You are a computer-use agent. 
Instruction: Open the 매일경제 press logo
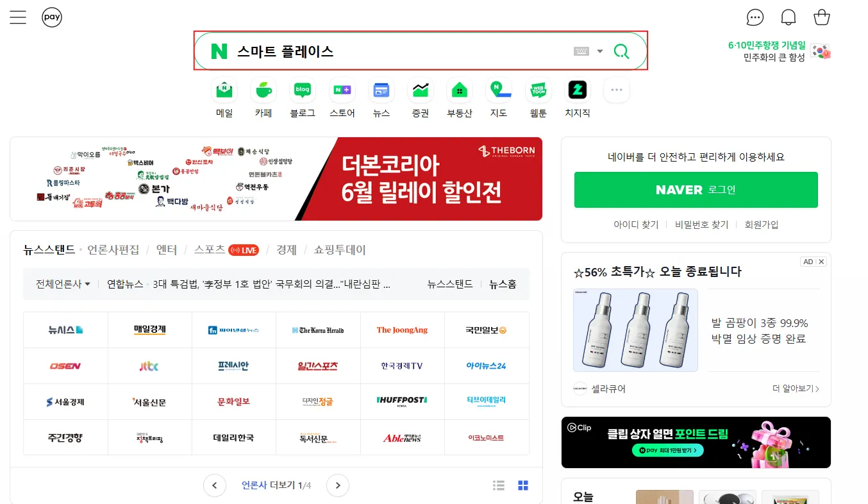pyautogui.click(x=150, y=330)
